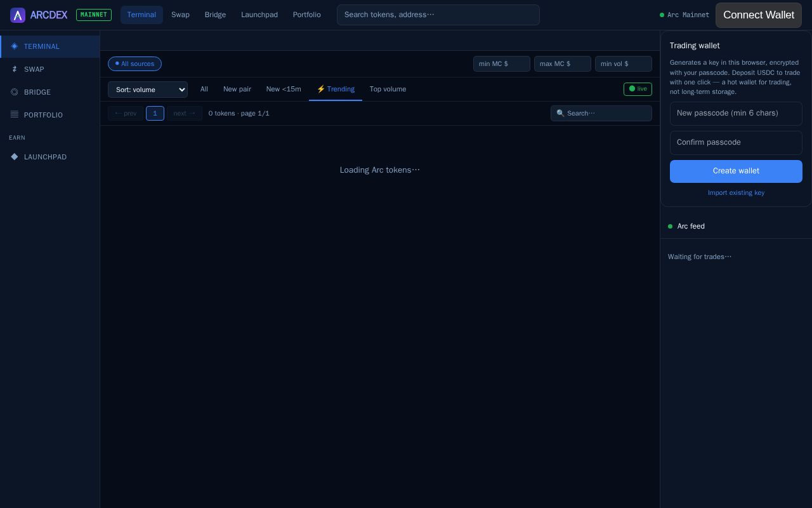Toggle the live updates indicator
This screenshot has height=508, width=812.
(x=638, y=89)
